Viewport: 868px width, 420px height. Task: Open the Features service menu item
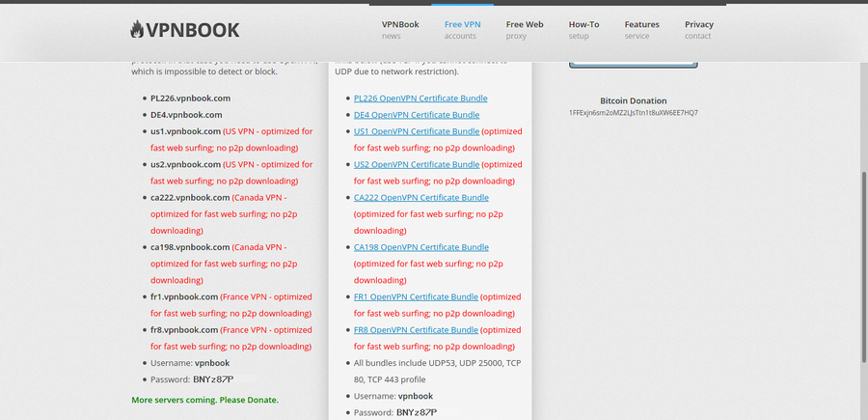coord(641,30)
